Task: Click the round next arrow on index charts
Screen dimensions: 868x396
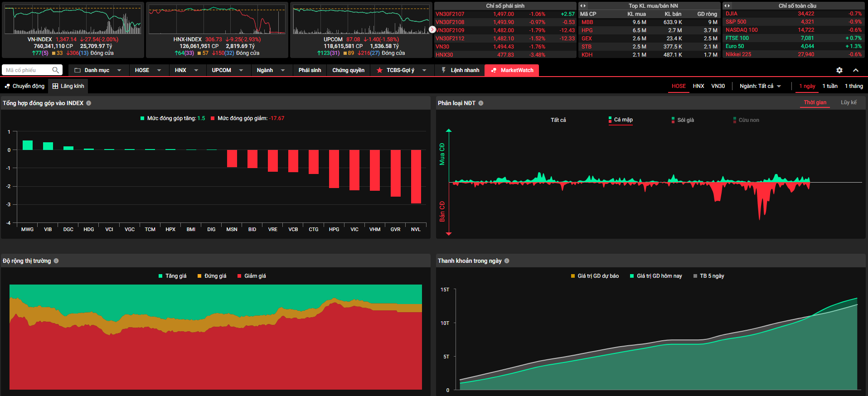Action: tap(432, 29)
